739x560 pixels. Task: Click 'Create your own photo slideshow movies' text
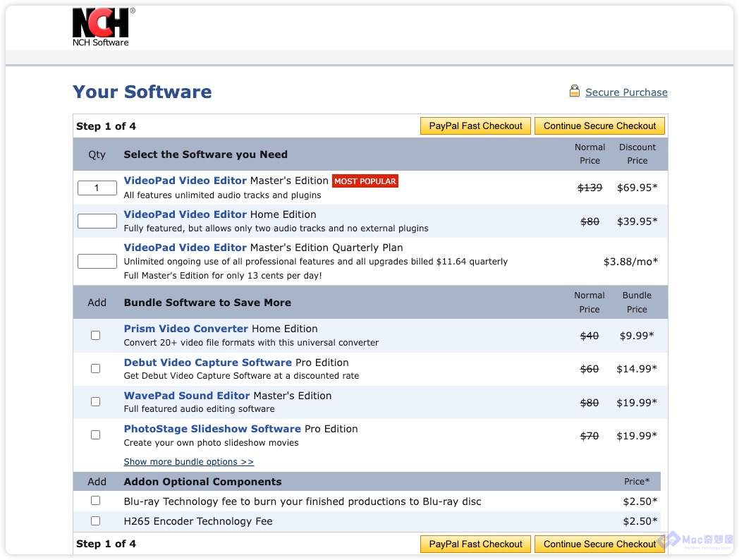tap(211, 443)
